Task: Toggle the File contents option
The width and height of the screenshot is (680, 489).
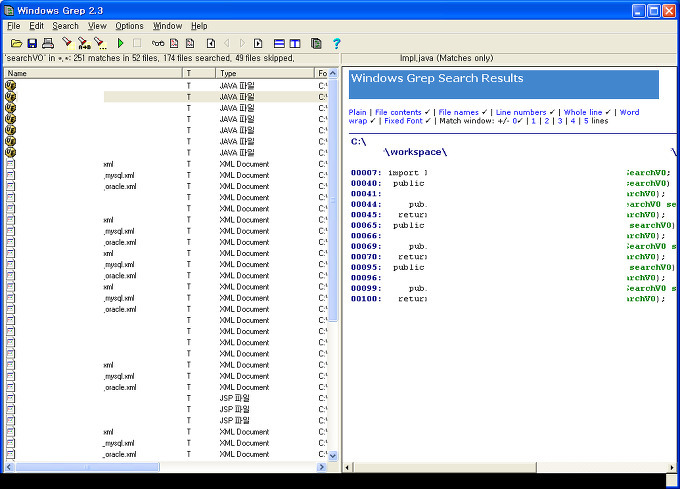Action: pos(398,112)
